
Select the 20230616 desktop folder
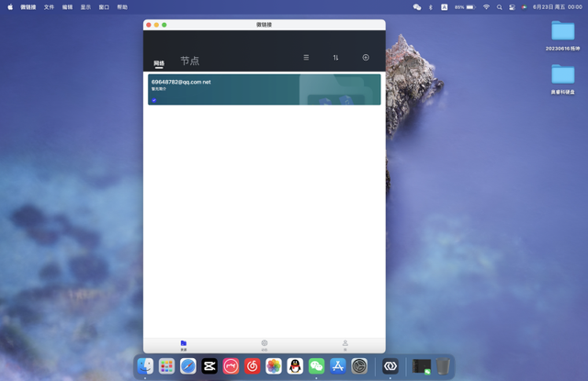(x=562, y=36)
